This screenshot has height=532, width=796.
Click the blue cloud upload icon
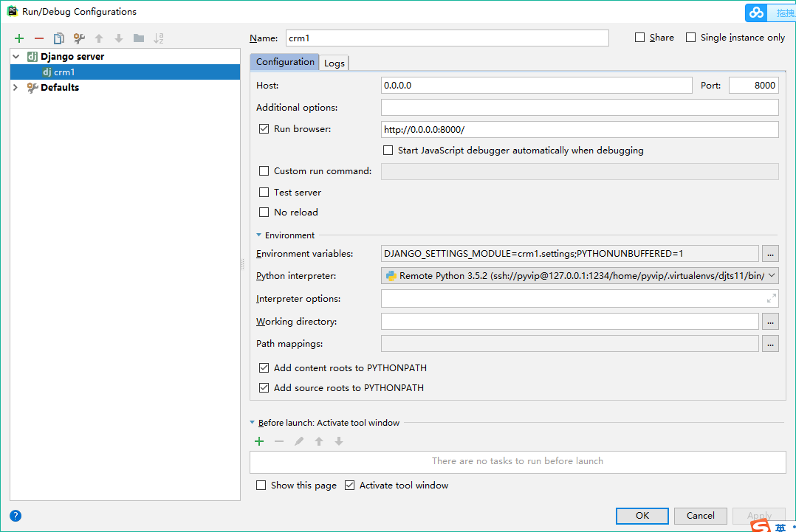(x=756, y=12)
